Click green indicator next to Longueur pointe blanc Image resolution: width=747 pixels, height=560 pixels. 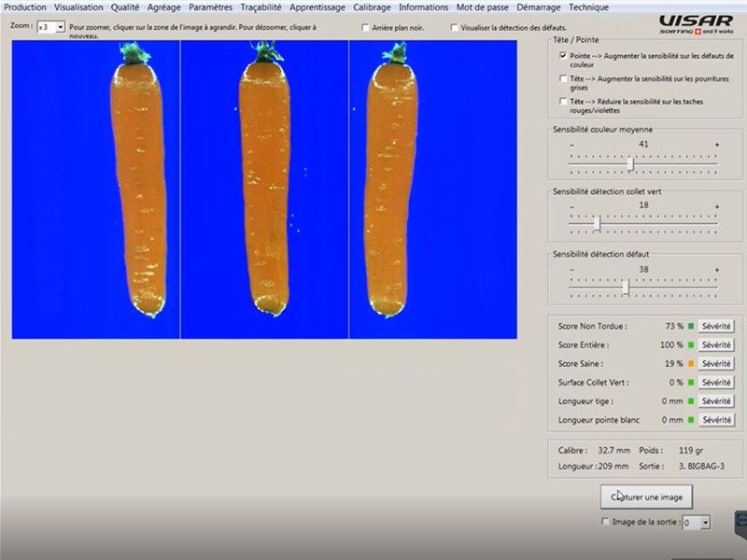(692, 420)
